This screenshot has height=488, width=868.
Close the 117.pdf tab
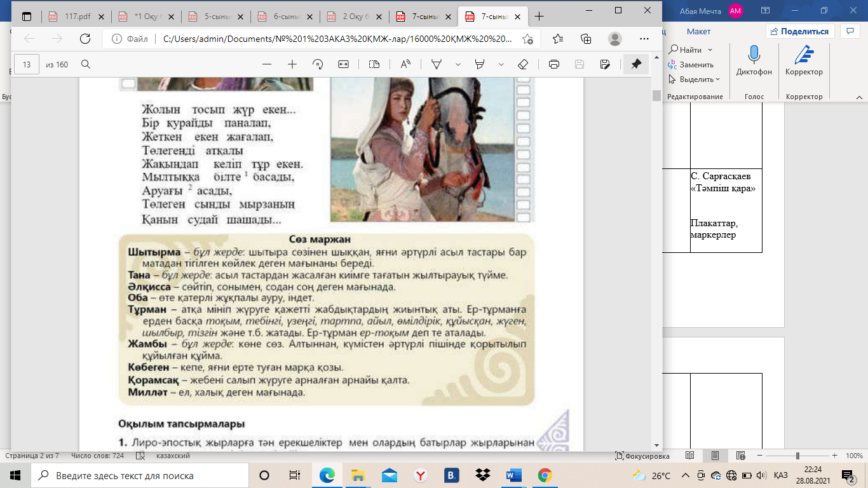pyautogui.click(x=102, y=17)
